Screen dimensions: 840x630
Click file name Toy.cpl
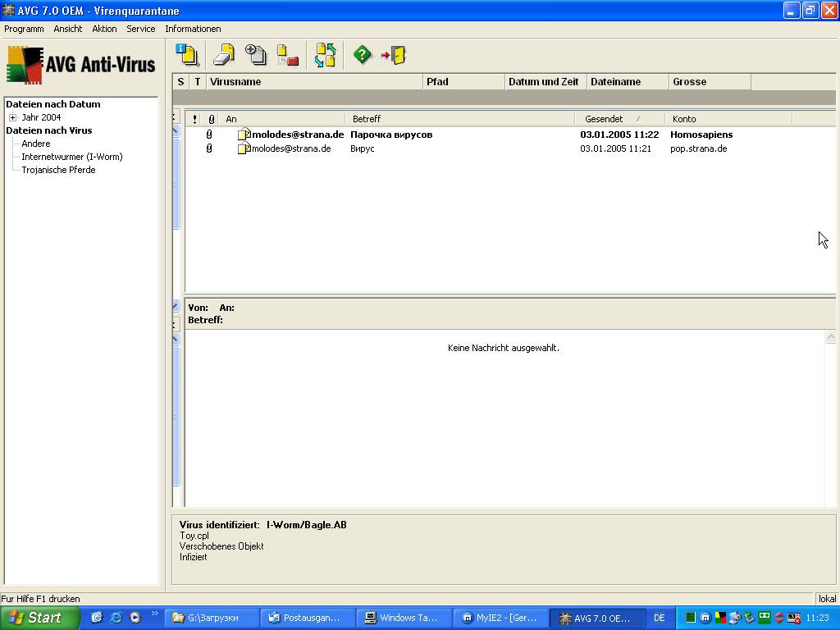tap(194, 536)
